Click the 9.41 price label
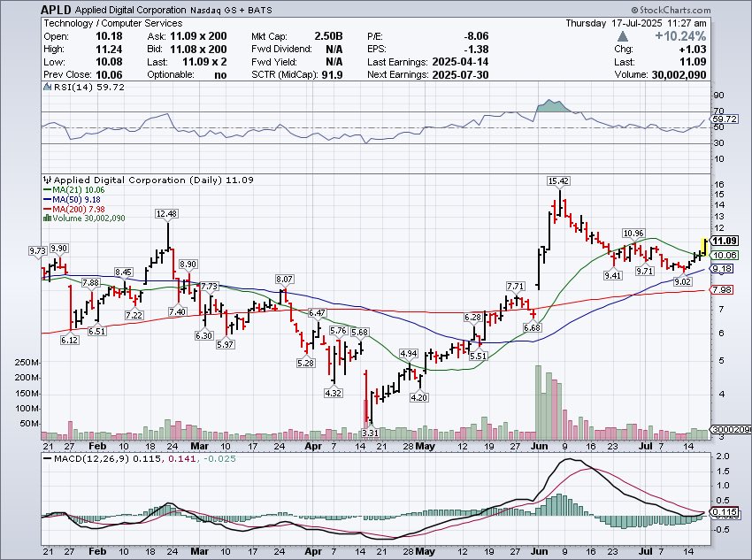The image size is (752, 560). pos(613,275)
